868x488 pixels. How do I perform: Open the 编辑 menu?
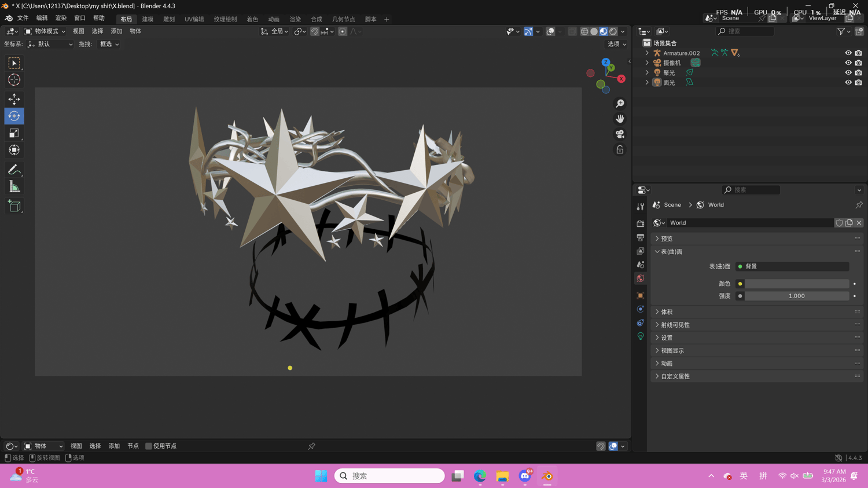(42, 19)
